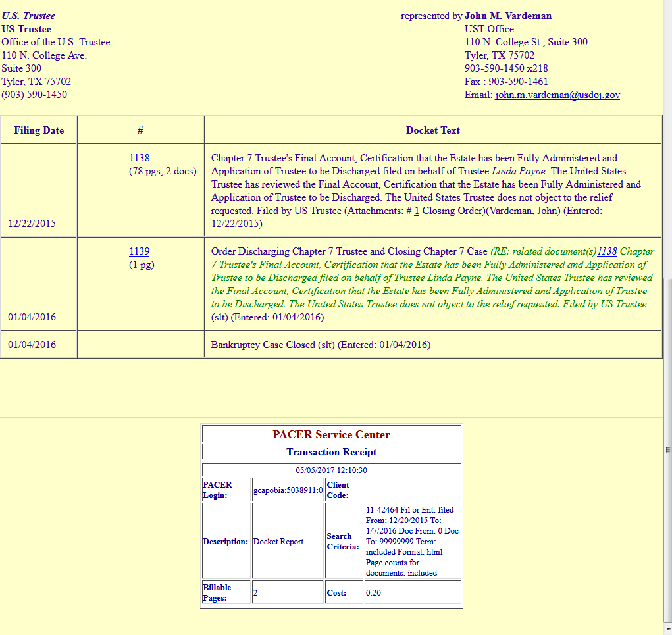
Task: Select the "Docket Text" column header
Action: point(433,130)
